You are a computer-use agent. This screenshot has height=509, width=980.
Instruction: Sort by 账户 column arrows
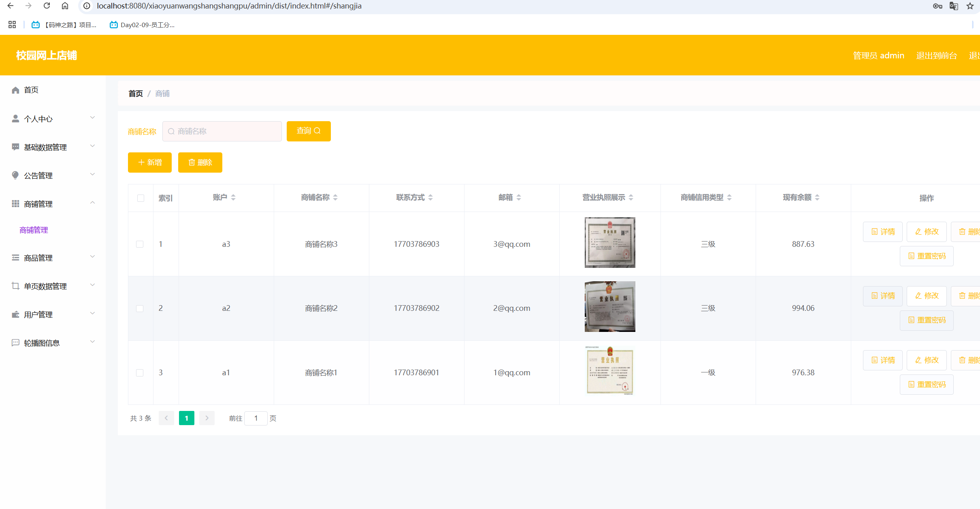(x=233, y=197)
